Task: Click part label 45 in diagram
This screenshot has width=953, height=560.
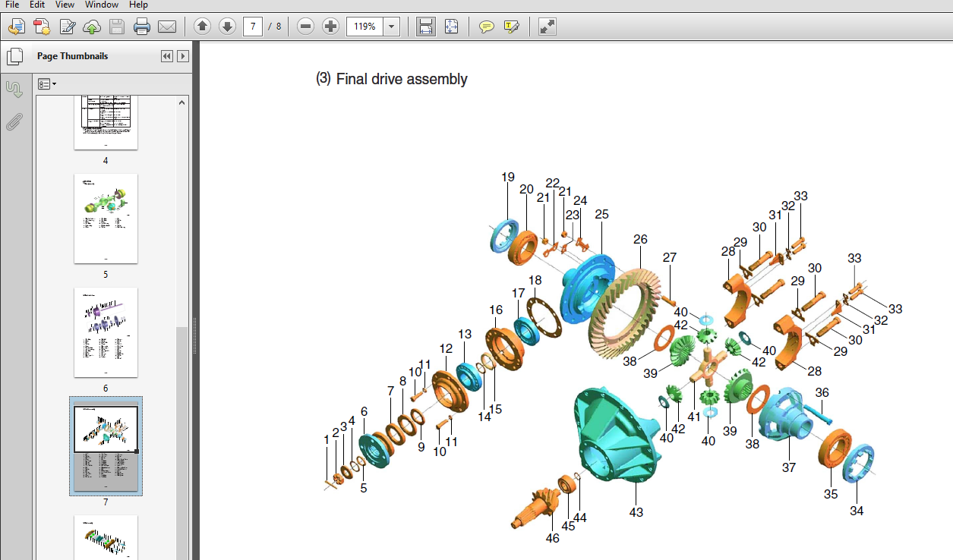Action: pos(569,527)
